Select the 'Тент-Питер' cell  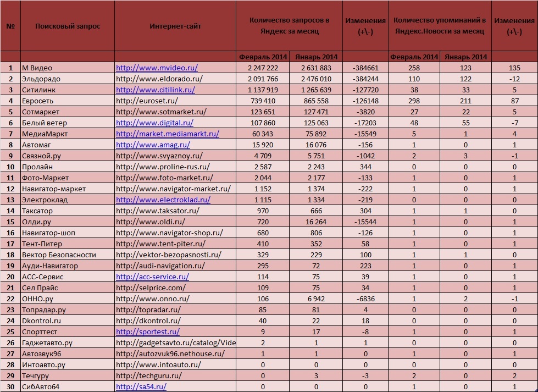pyautogui.click(x=68, y=244)
